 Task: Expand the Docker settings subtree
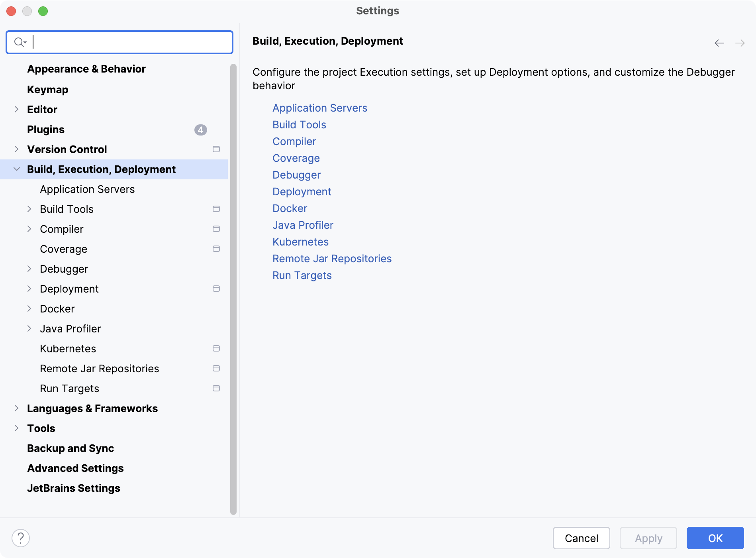tap(29, 308)
